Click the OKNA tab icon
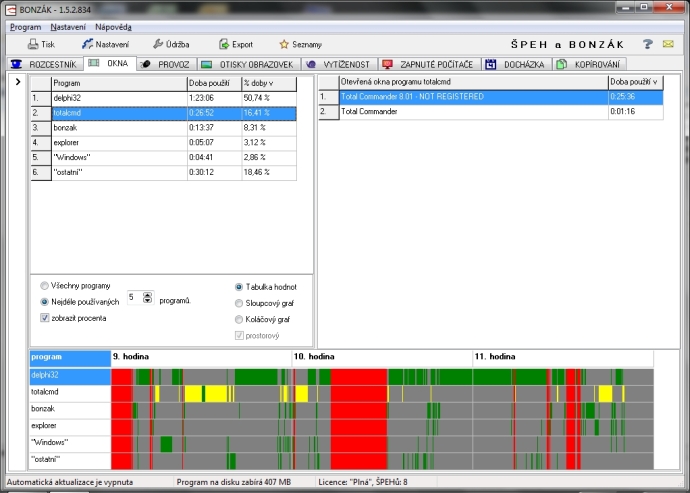 pos(94,63)
